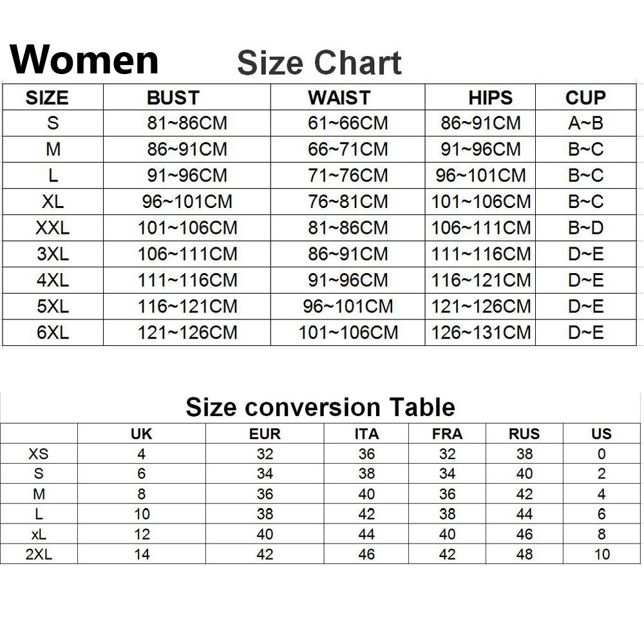The image size is (644, 644).
Task: Select the US column header
Action: [601, 434]
